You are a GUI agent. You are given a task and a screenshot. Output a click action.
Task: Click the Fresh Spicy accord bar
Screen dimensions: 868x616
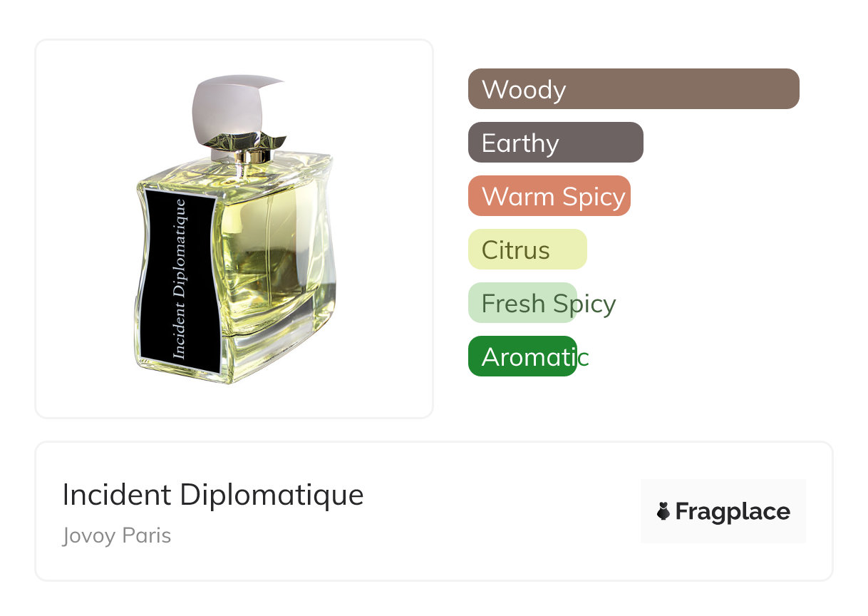[522, 303]
